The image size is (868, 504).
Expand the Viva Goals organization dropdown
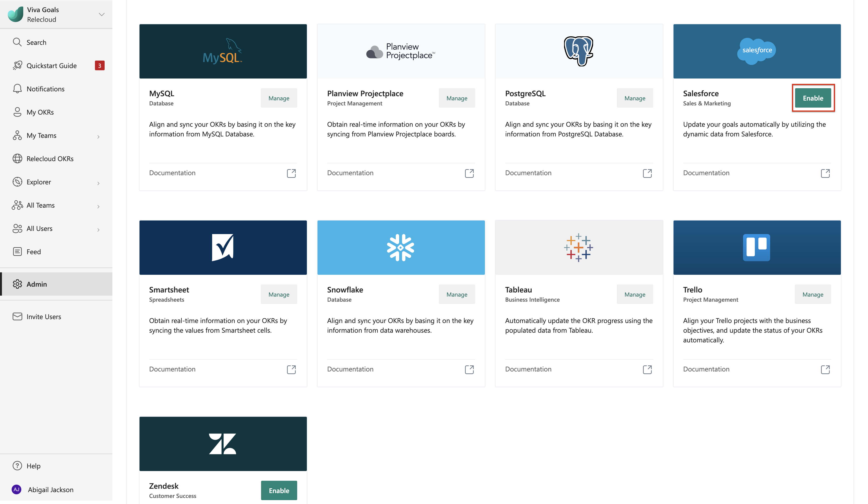(x=102, y=15)
